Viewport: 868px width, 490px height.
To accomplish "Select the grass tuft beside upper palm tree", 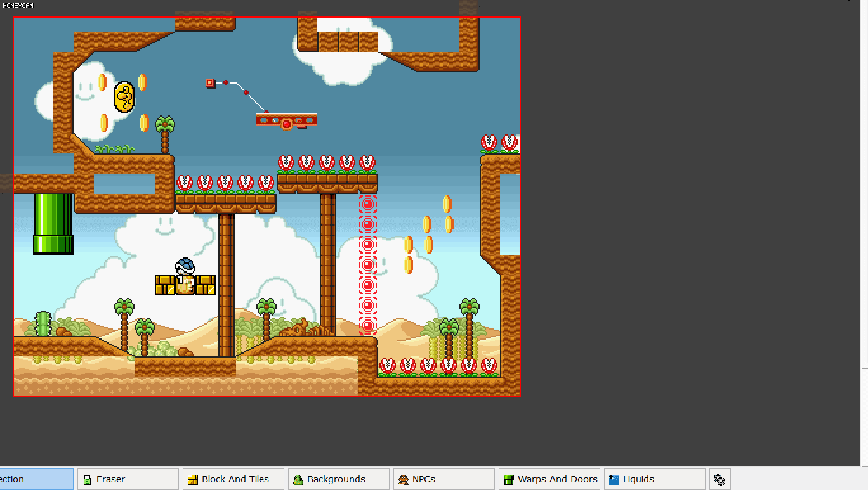I will pos(115,149).
